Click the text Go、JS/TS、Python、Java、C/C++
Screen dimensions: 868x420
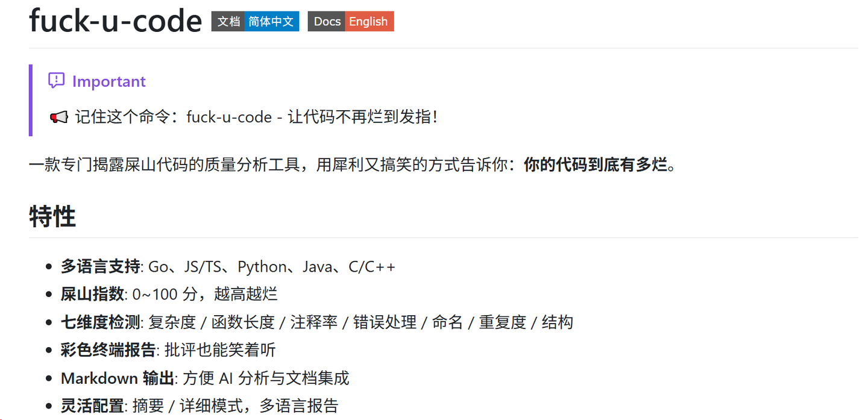tap(272, 266)
